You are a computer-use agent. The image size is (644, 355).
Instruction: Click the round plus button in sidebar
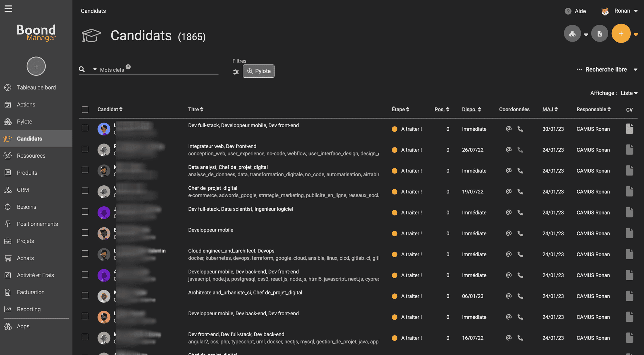[36, 66]
